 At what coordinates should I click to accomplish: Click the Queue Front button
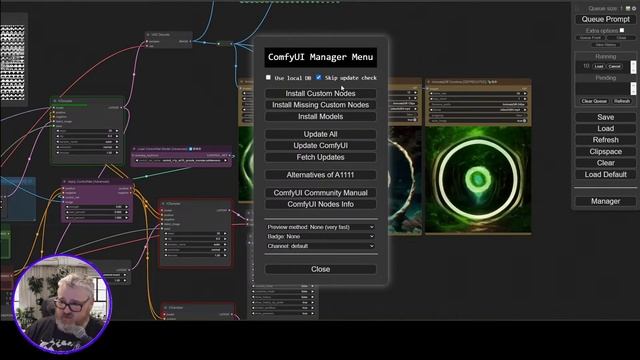coord(590,38)
